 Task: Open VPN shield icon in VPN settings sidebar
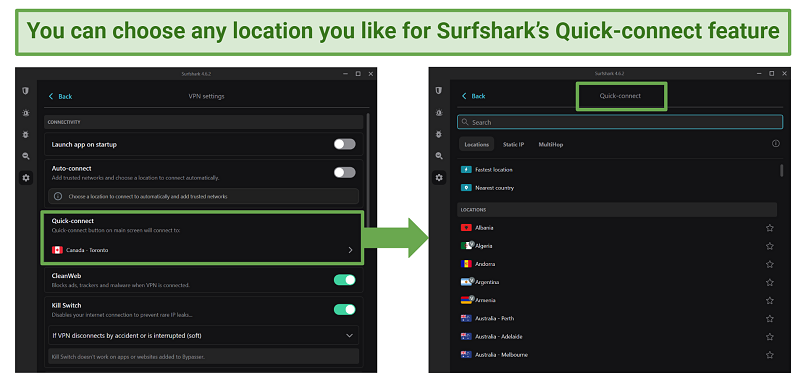pyautogui.click(x=26, y=91)
